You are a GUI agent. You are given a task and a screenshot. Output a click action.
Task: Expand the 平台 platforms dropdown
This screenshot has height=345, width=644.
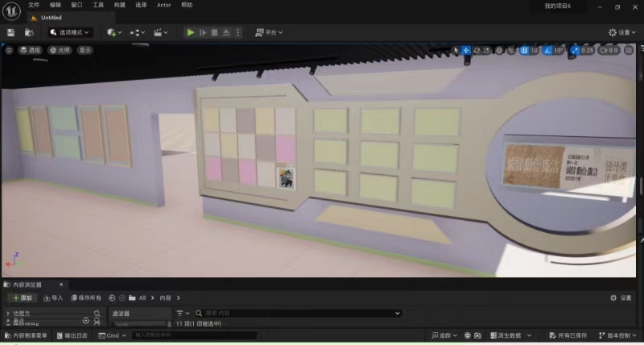pos(270,32)
